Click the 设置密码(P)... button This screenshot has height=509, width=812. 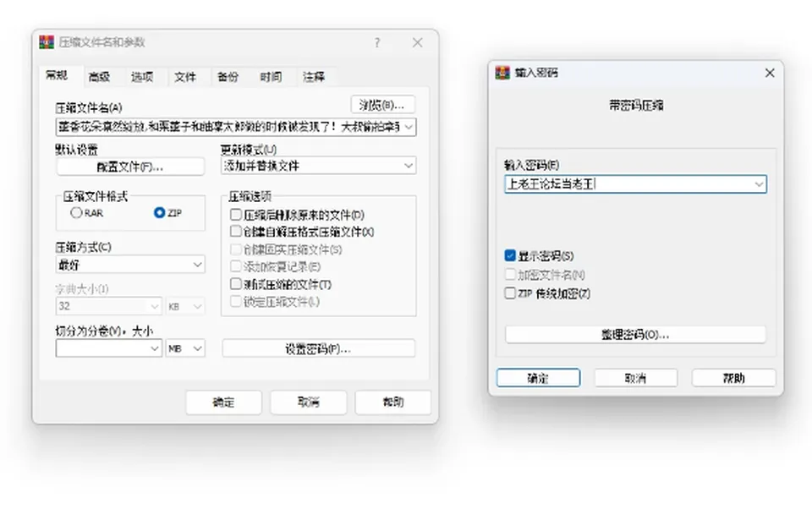click(319, 348)
